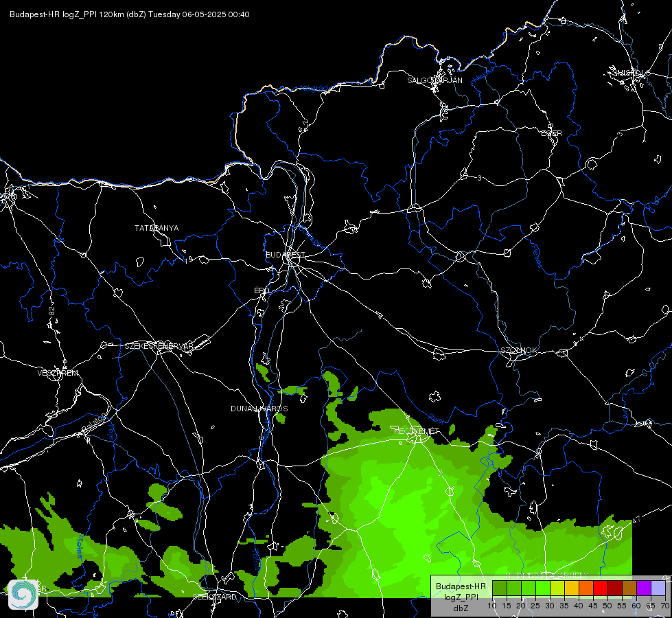This screenshot has height=618, width=672.
Task: Click the ERD town label
Action: click(x=261, y=290)
